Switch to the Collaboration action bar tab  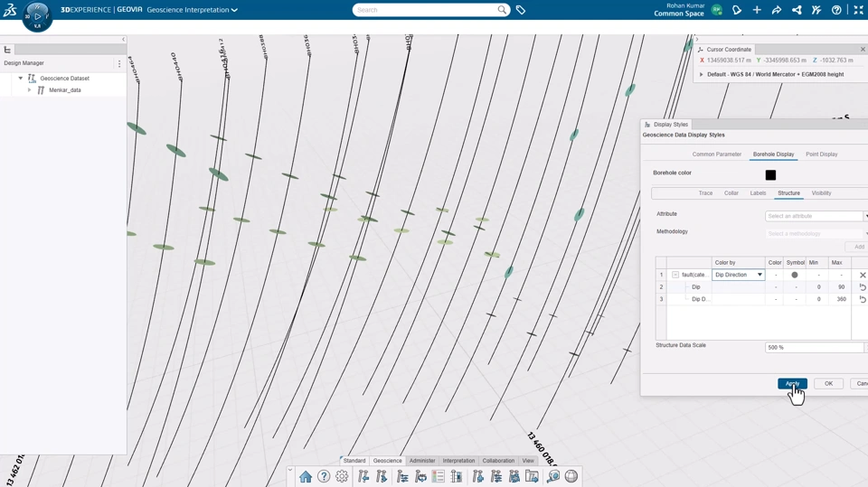[x=498, y=461]
